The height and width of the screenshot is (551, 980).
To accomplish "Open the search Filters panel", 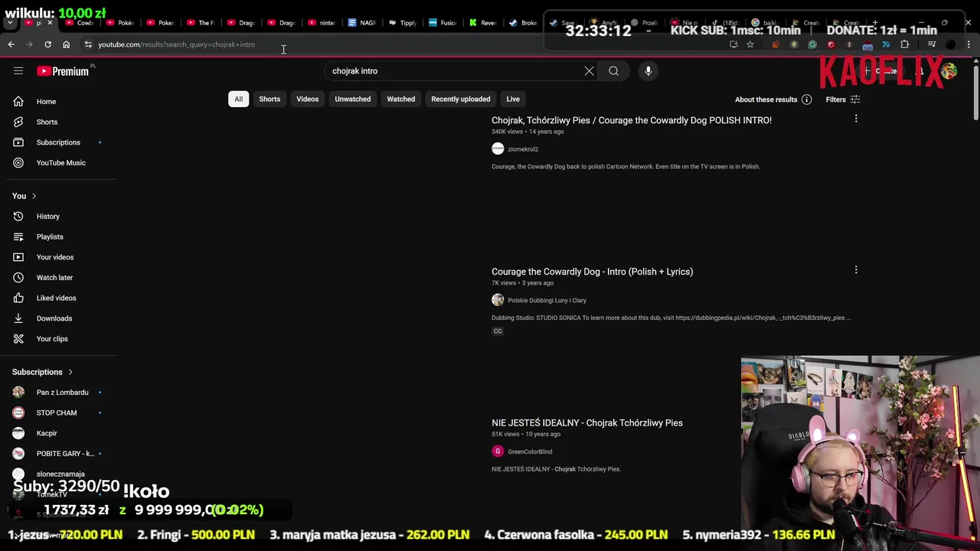I will pos(842,99).
